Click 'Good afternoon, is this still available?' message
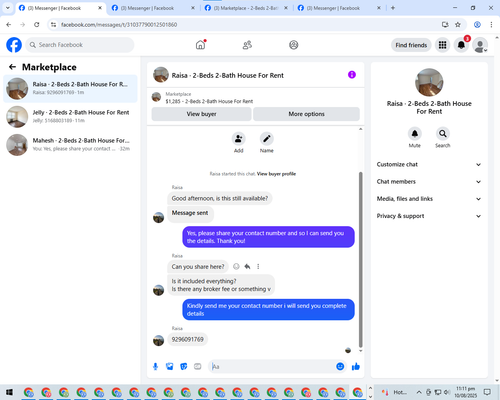500x400 pixels. click(220, 198)
